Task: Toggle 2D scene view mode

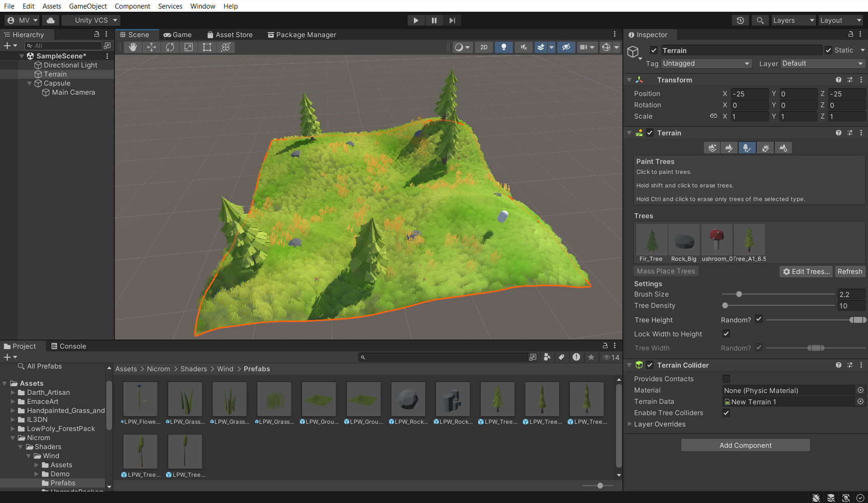Action: pyautogui.click(x=484, y=47)
